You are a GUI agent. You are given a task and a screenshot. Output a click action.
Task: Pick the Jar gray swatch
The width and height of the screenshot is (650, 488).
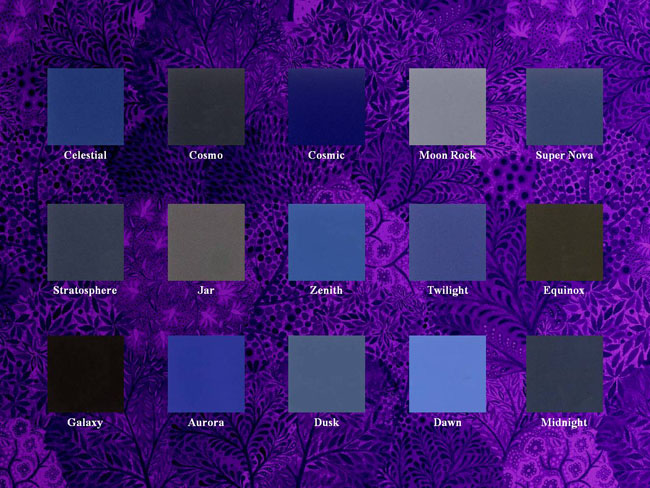pos(206,242)
